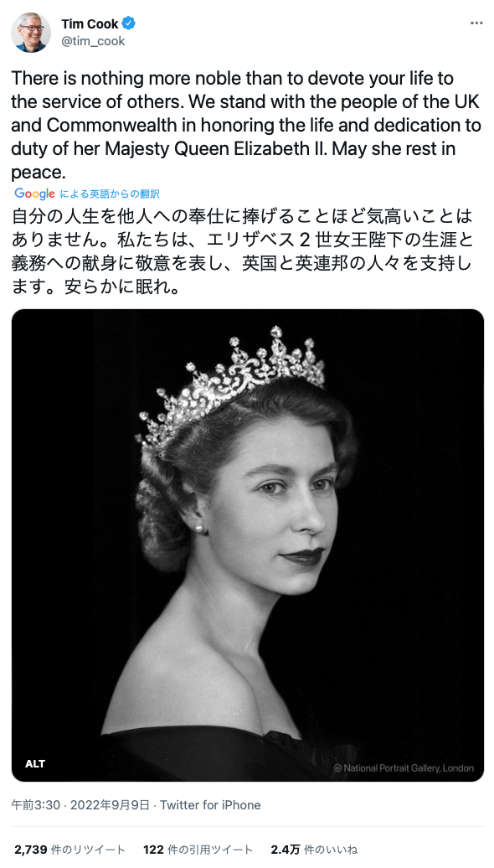Show the ALT image description badge
The height and width of the screenshot is (868, 494).
pyautogui.click(x=35, y=764)
